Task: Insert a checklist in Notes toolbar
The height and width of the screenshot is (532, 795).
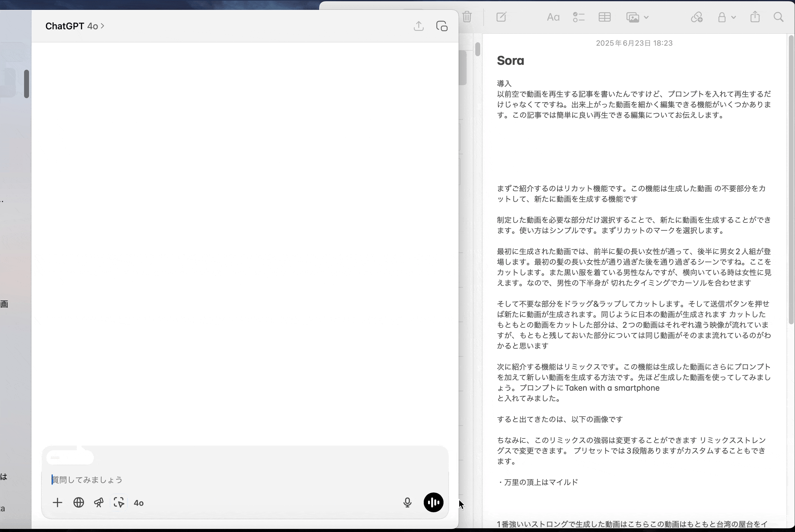Action: click(x=579, y=17)
